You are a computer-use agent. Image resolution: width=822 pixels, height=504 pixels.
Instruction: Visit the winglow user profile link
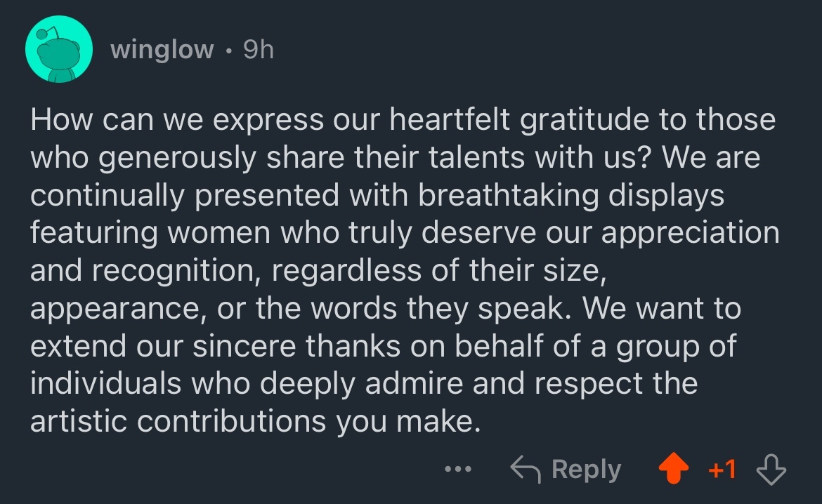162,49
